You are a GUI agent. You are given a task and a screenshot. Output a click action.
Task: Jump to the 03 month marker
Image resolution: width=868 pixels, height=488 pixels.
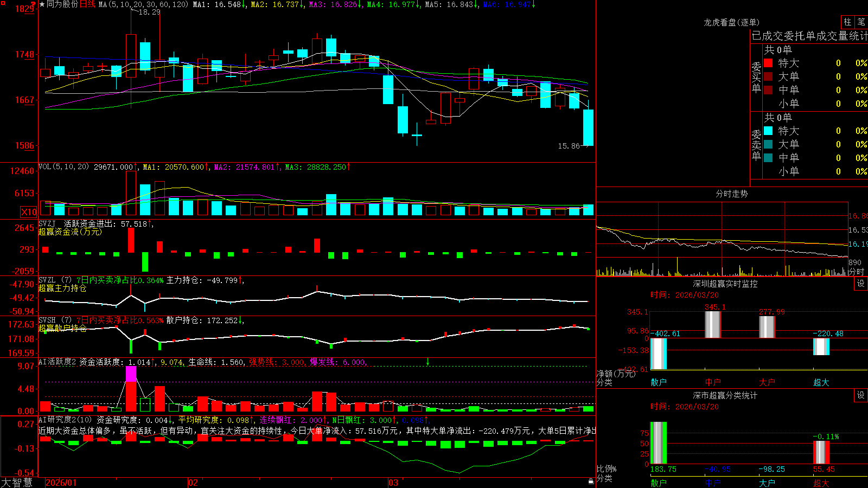(x=393, y=483)
